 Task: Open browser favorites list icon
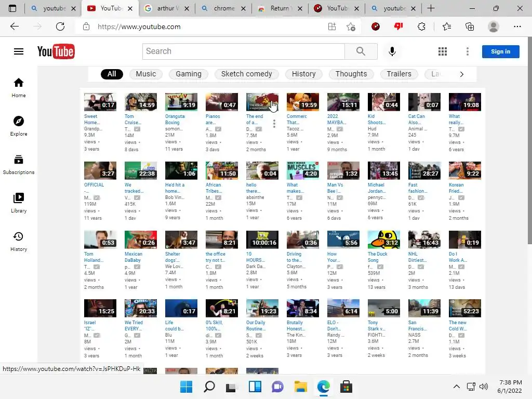coord(447,26)
